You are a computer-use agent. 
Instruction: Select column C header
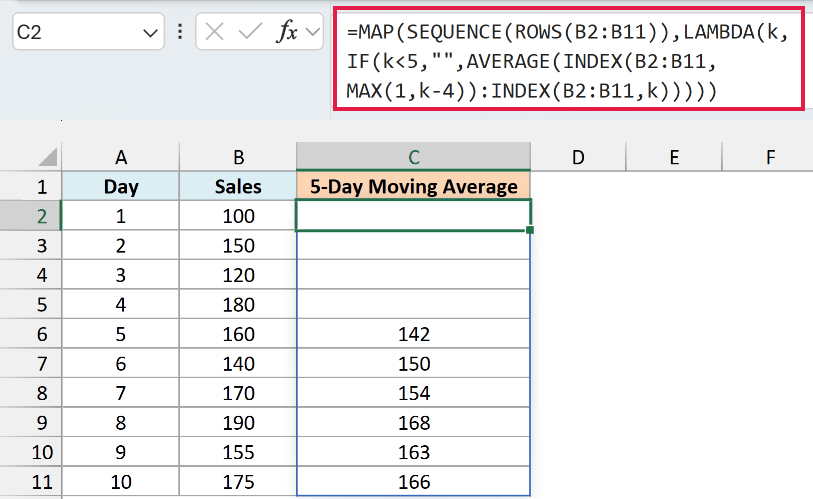coord(414,157)
